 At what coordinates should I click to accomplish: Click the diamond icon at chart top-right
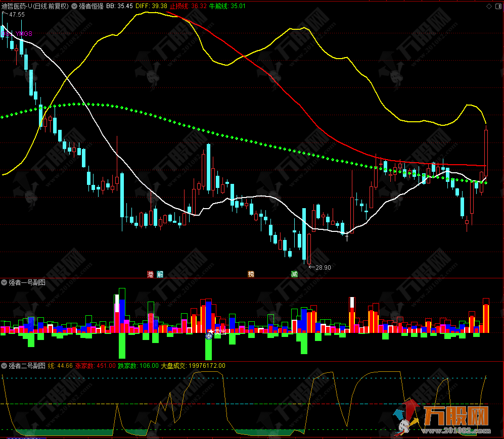tap(489, 6)
